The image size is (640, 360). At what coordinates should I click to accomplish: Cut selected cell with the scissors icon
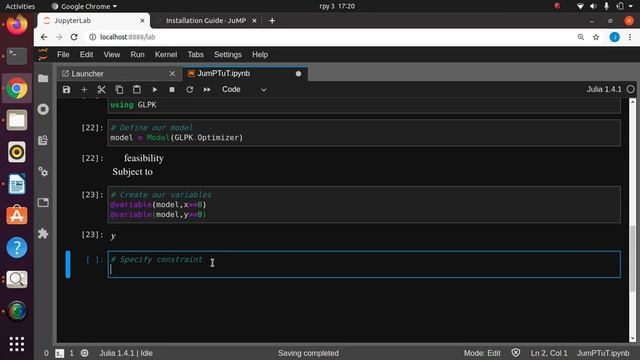pyautogui.click(x=101, y=89)
